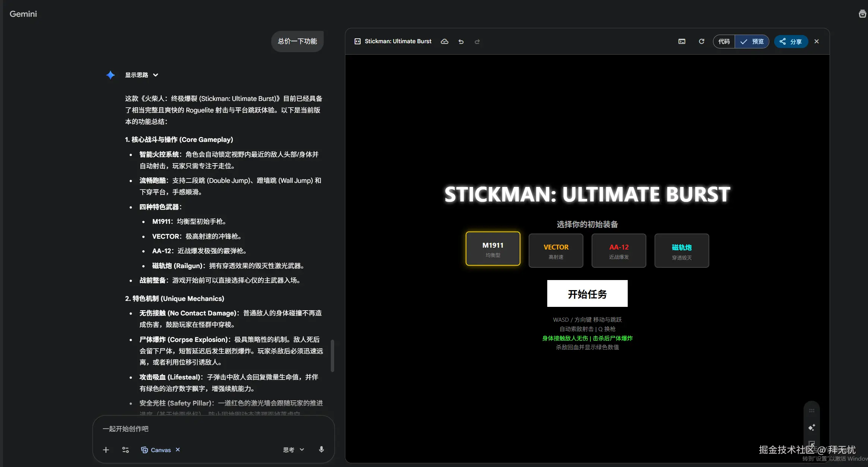
Task: Switch to the 预览 preview tab
Action: pos(752,41)
